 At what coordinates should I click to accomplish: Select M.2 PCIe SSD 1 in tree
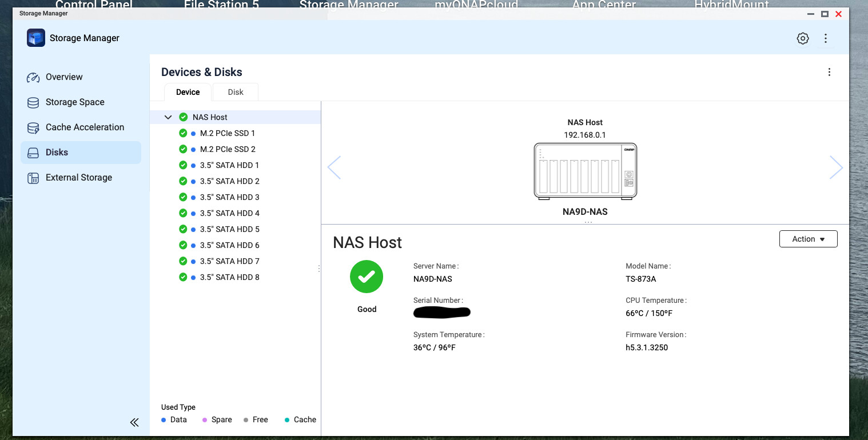227,133
